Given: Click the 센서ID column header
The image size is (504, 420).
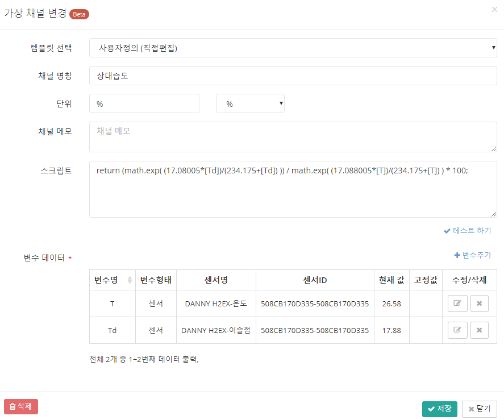Looking at the screenshot, I should [315, 280].
